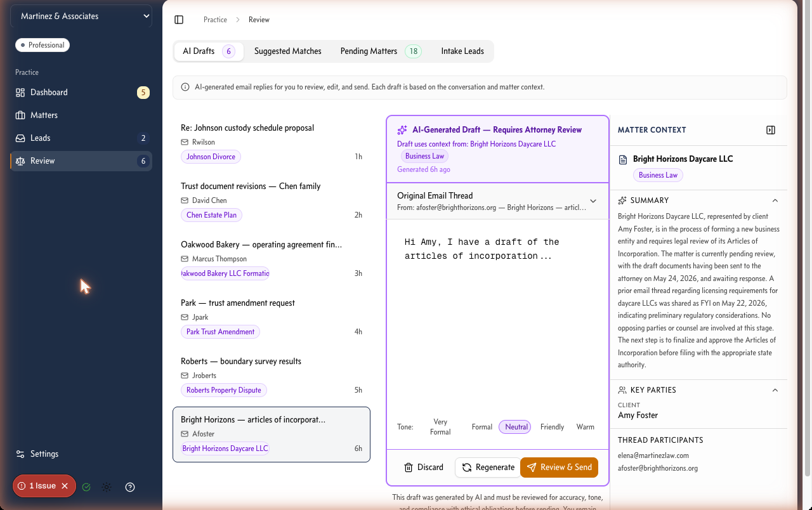812x510 pixels.
Task: Open the Martinez & Associates workspace dropdown
Action: (81, 16)
